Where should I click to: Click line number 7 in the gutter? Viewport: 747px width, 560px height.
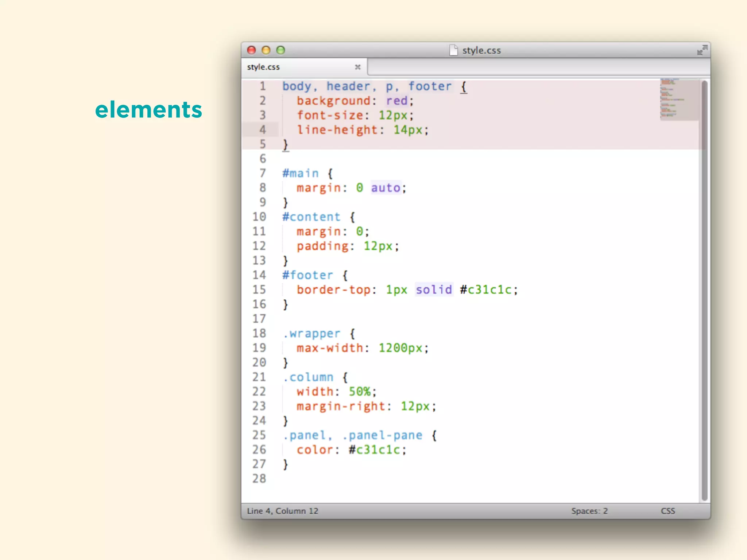pos(263,173)
